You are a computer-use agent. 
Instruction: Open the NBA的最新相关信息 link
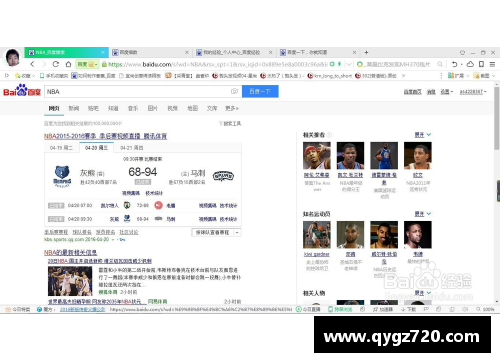click(70, 252)
